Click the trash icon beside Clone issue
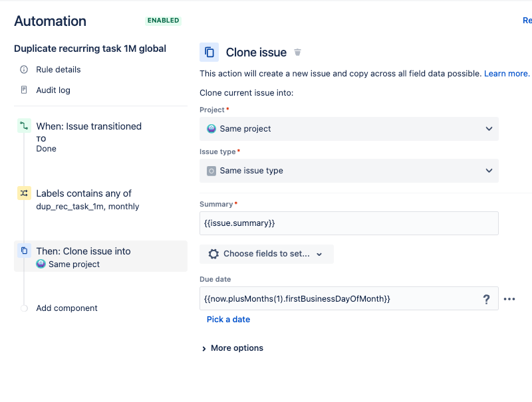Viewport: 532px width, 402px height. click(297, 52)
